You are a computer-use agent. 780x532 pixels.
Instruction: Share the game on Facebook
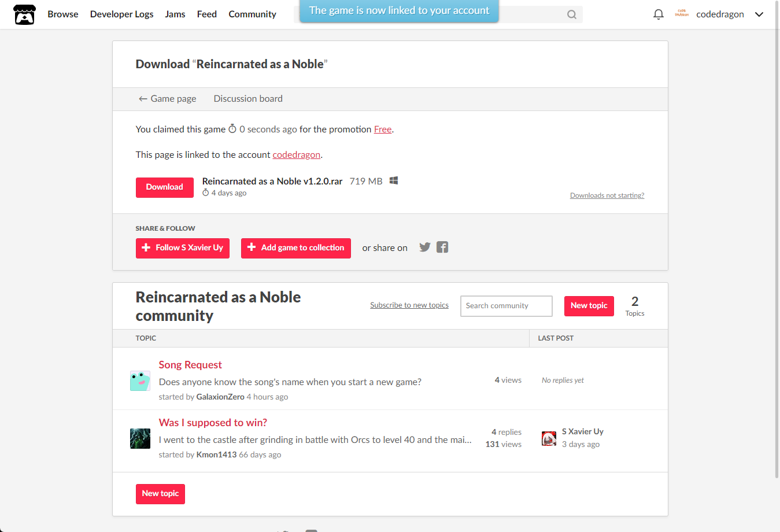[x=442, y=247]
